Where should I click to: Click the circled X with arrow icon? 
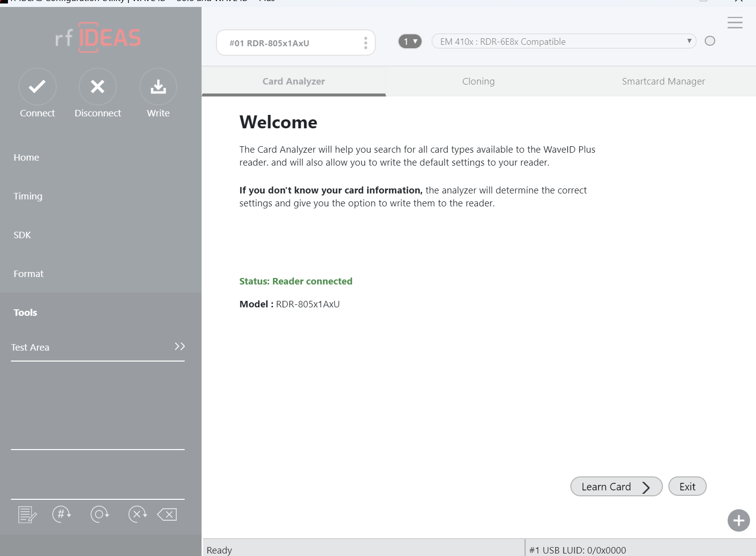137,514
